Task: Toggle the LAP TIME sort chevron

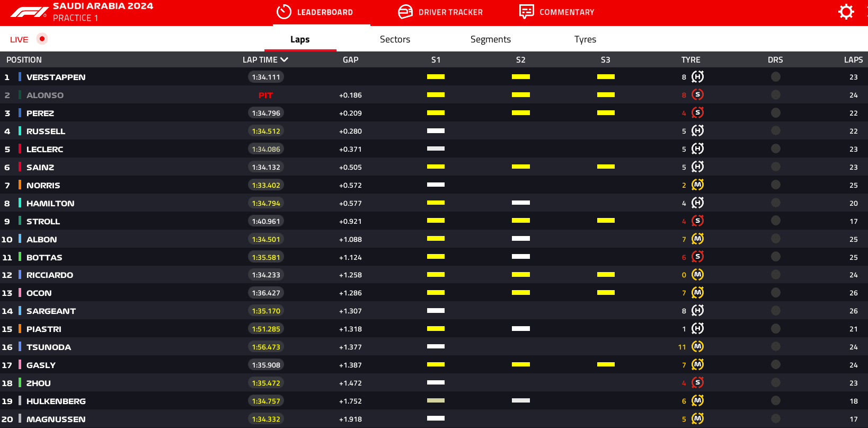Action: (x=284, y=60)
